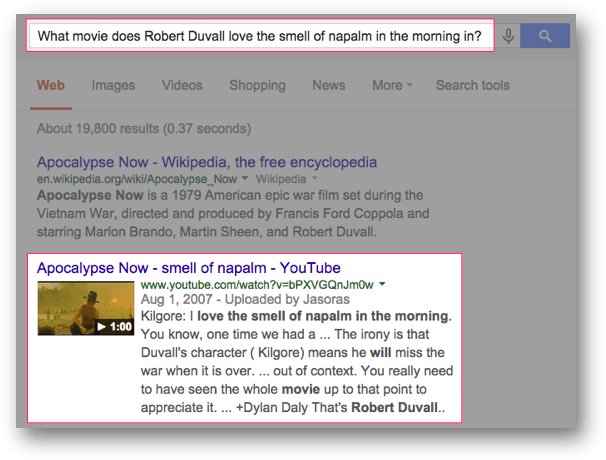606x460 pixels.
Task: Focus the search query input field
Action: coord(261,36)
